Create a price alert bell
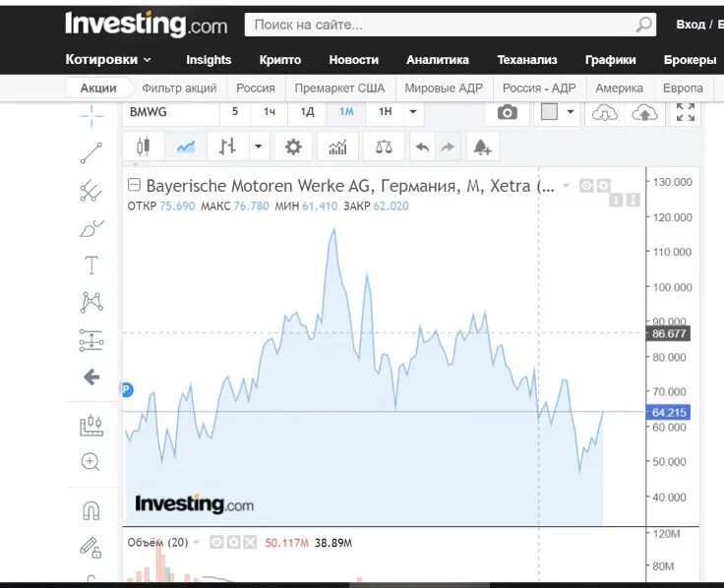The height and width of the screenshot is (588, 724). pos(482,147)
